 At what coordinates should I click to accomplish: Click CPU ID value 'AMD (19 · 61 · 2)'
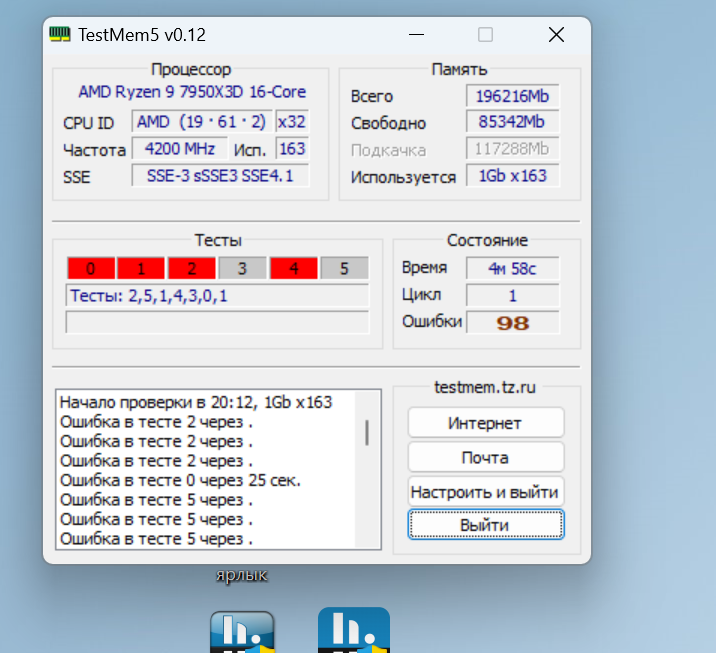(x=202, y=122)
